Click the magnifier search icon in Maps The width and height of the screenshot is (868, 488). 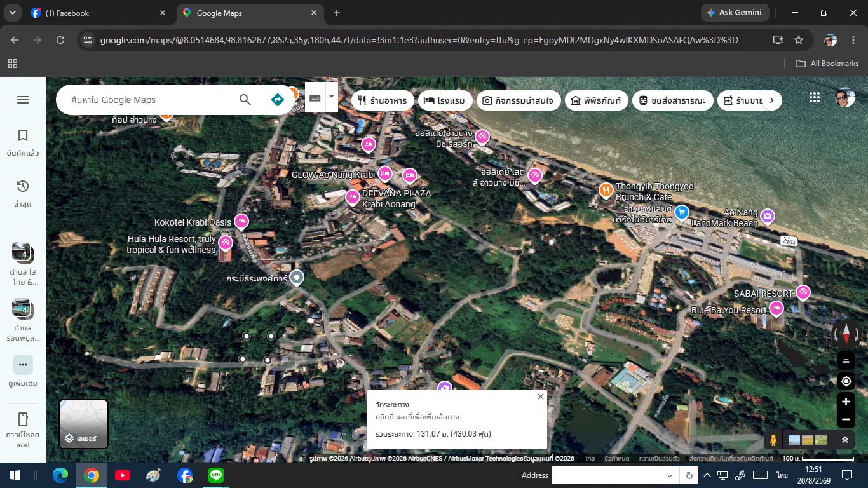pos(245,100)
